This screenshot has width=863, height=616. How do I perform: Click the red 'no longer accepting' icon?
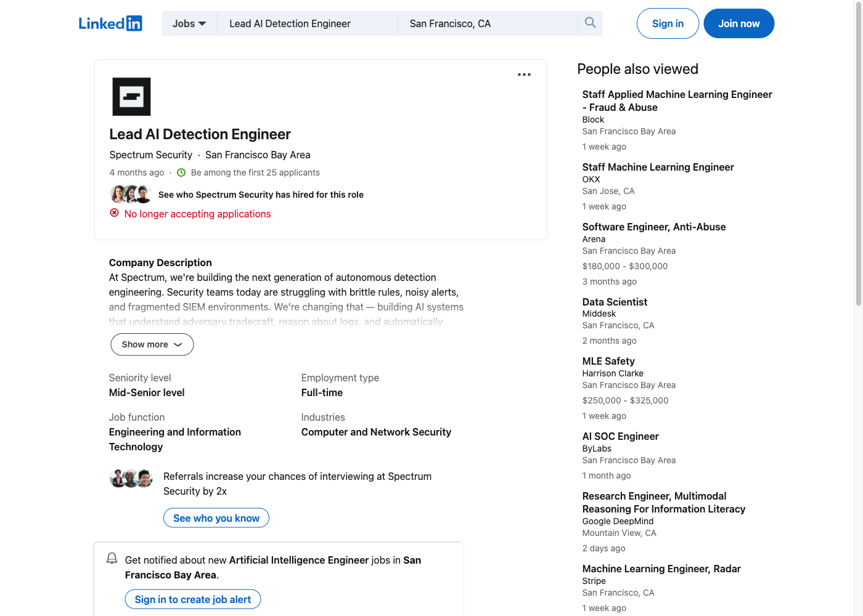[x=114, y=213]
